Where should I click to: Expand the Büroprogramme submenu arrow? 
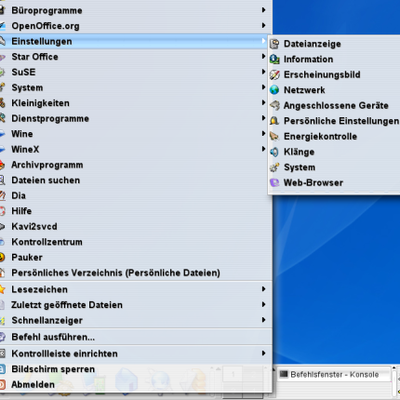click(x=263, y=10)
